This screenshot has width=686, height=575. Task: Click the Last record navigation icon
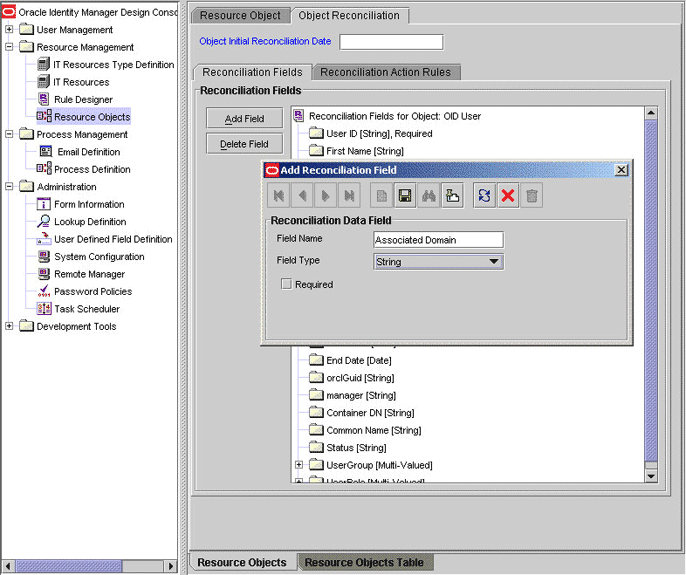(349, 196)
